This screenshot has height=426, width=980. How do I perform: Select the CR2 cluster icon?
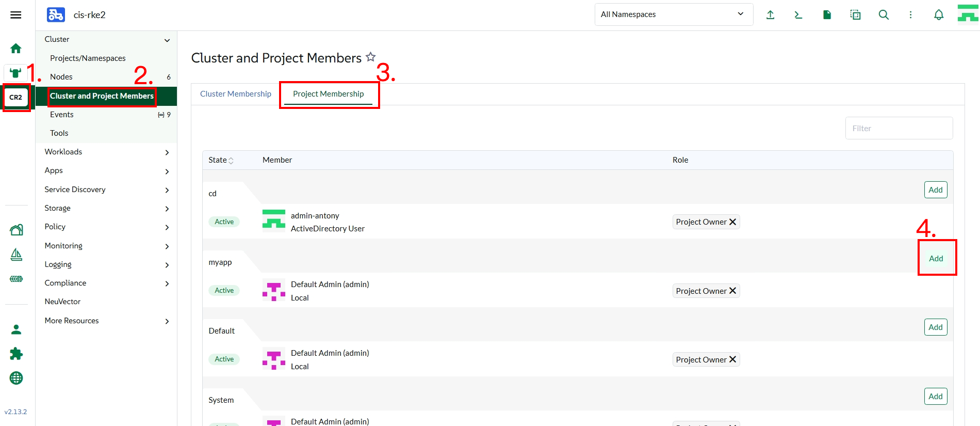coord(16,97)
